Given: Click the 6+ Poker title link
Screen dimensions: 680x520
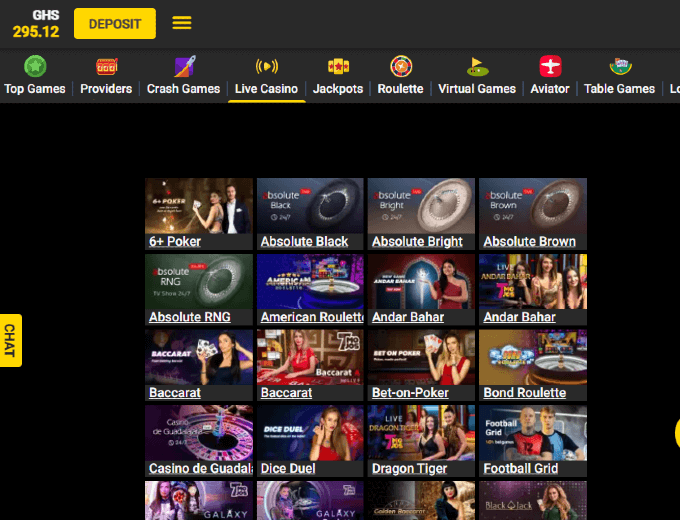Looking at the screenshot, I should point(175,242).
